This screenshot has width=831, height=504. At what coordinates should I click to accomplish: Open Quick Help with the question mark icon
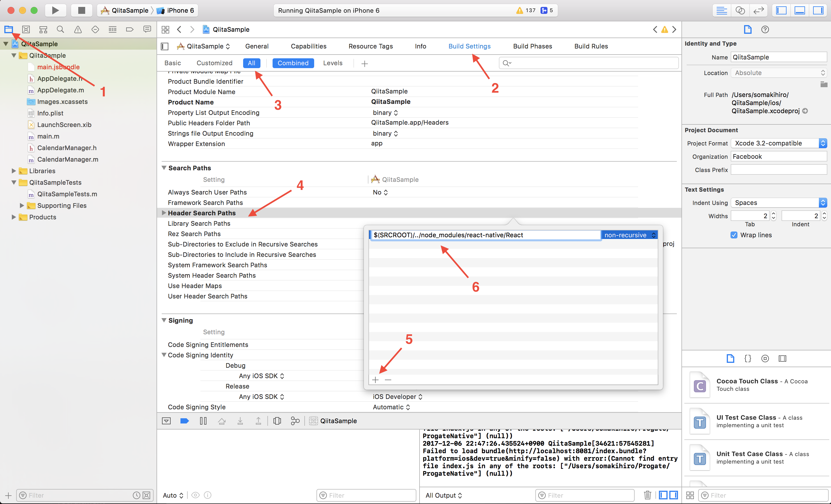pos(765,29)
